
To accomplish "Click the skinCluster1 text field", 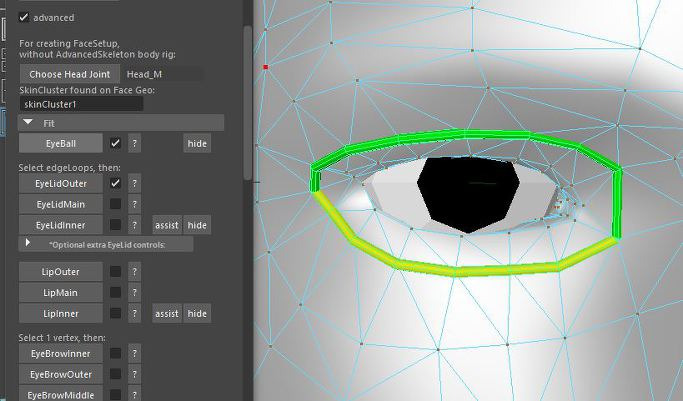I will pos(81,104).
